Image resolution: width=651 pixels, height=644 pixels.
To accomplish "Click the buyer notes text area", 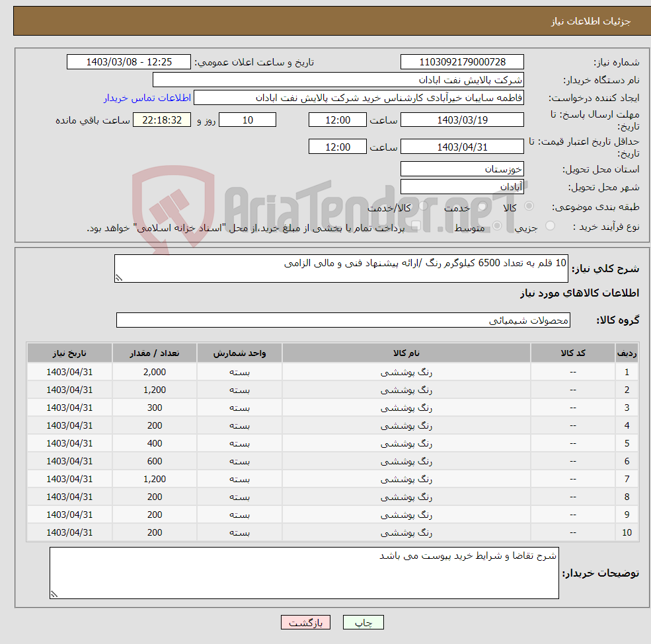I will pos(304,573).
